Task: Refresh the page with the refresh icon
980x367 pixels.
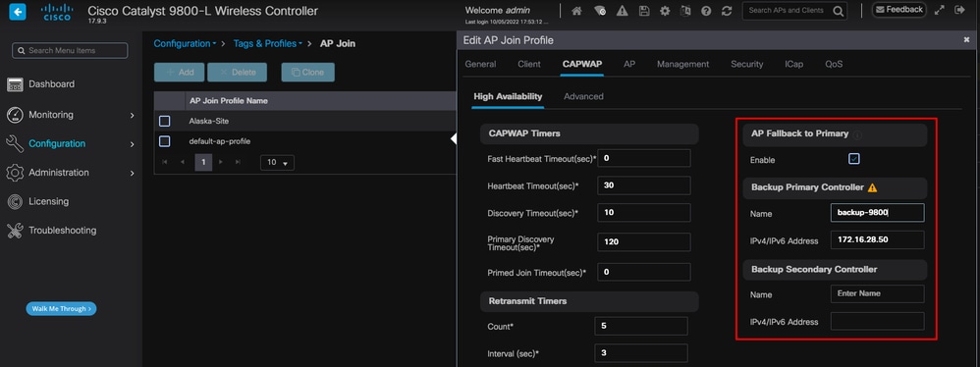Action: [727, 11]
